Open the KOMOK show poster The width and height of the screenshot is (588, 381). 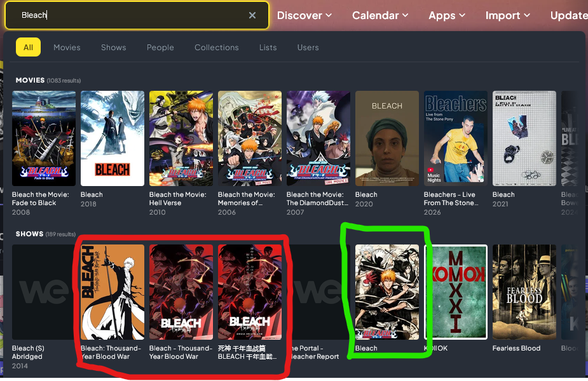coord(456,292)
